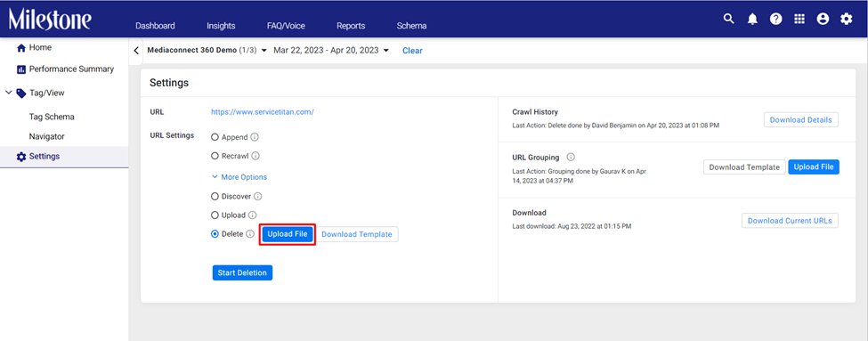Click the Milestone logo
The height and width of the screenshot is (341, 868).
pos(50,20)
